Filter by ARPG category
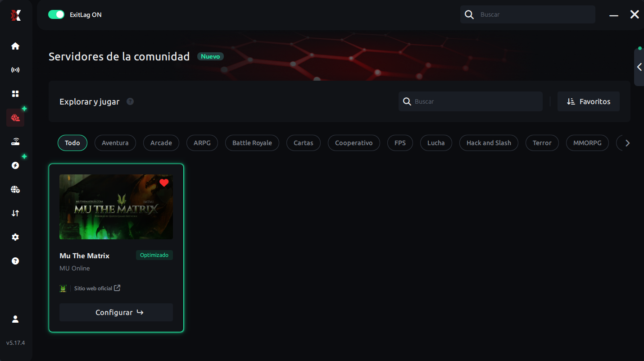 click(x=202, y=143)
